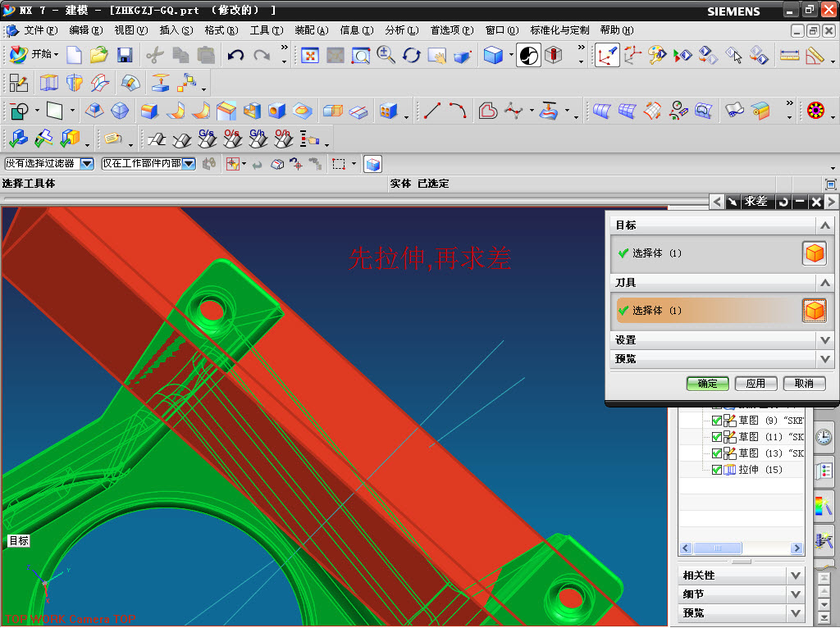
Task: Click the 应用 button
Action: [756, 384]
